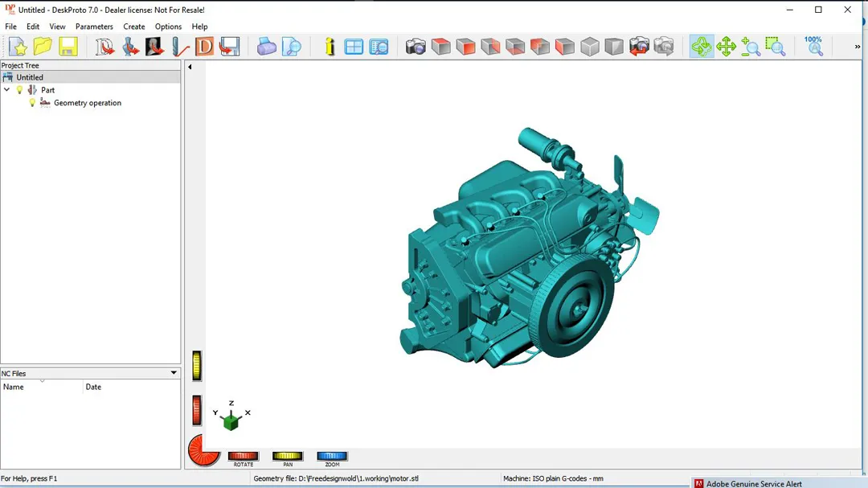Click the teal engine model in viewport

(x=529, y=249)
